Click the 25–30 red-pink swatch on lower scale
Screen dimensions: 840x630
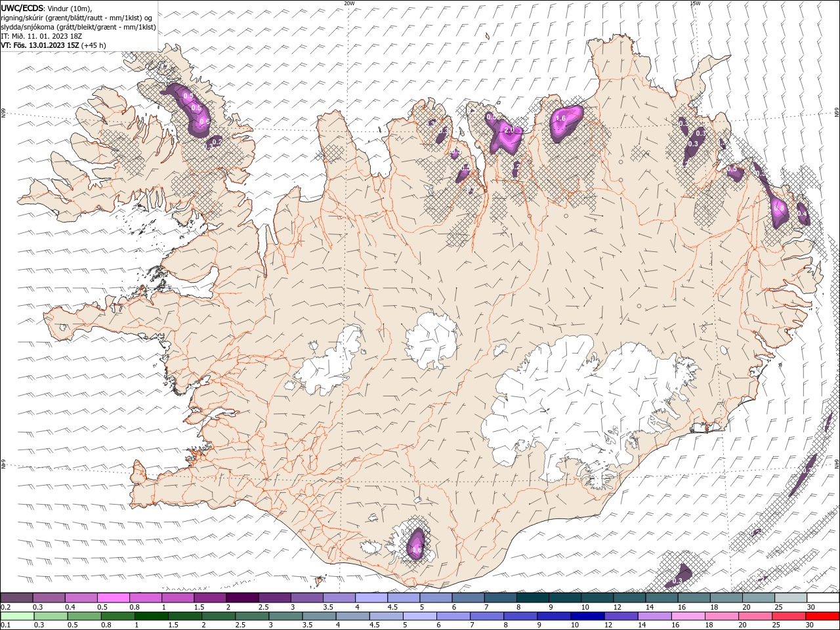(x=789, y=616)
